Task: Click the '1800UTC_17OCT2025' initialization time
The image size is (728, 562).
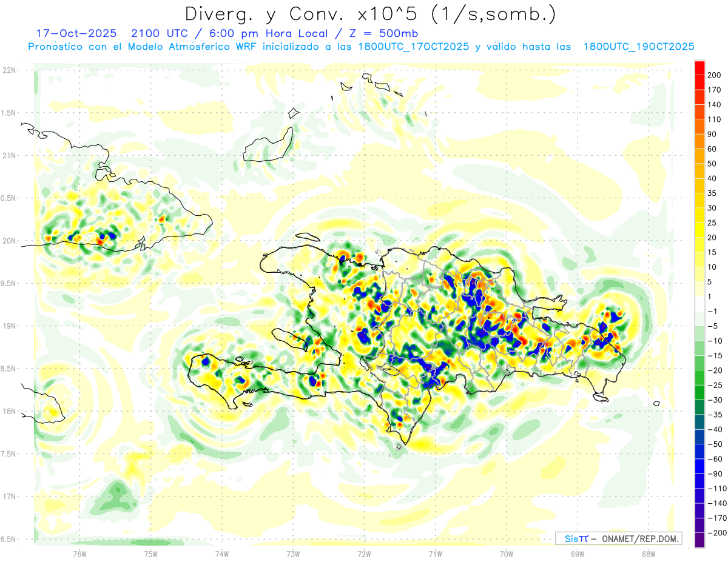Action: click(x=413, y=47)
